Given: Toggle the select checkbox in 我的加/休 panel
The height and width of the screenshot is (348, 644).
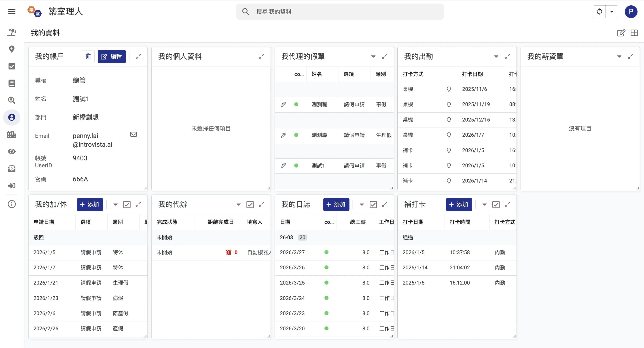Looking at the screenshot, I should (x=127, y=205).
